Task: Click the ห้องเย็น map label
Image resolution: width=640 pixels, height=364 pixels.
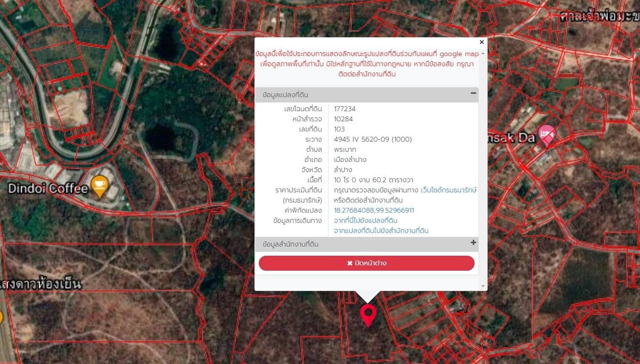Action: (x=41, y=284)
